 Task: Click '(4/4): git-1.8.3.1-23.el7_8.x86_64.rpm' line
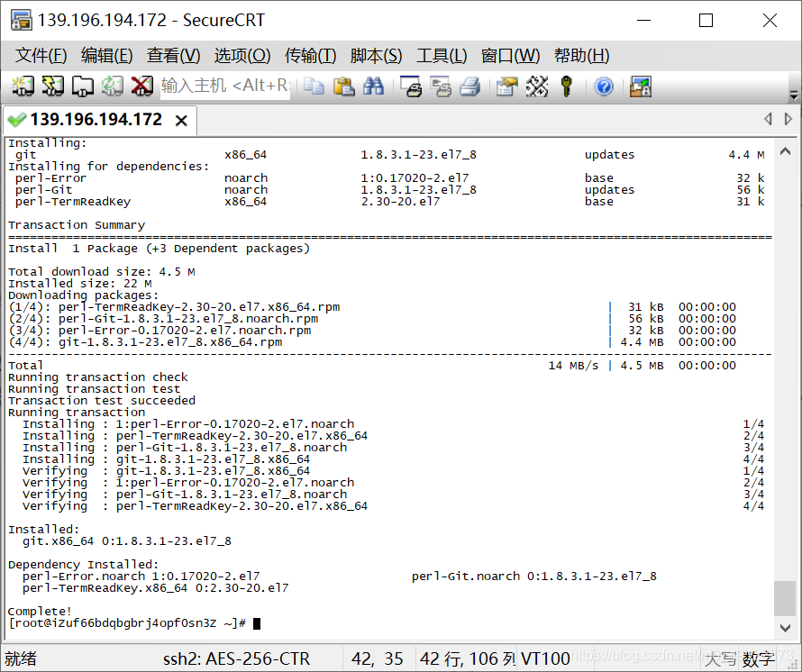pyautogui.click(x=145, y=342)
